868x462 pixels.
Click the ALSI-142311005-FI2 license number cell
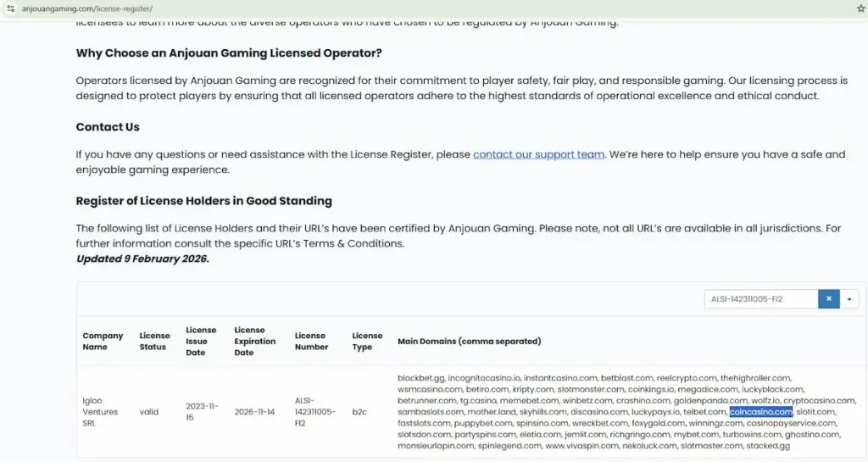tap(315, 412)
